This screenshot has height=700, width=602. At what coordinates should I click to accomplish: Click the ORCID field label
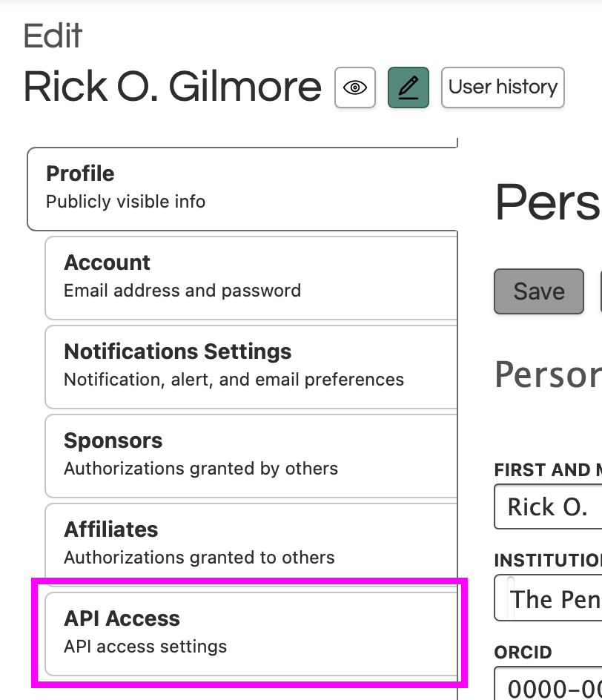(x=523, y=653)
